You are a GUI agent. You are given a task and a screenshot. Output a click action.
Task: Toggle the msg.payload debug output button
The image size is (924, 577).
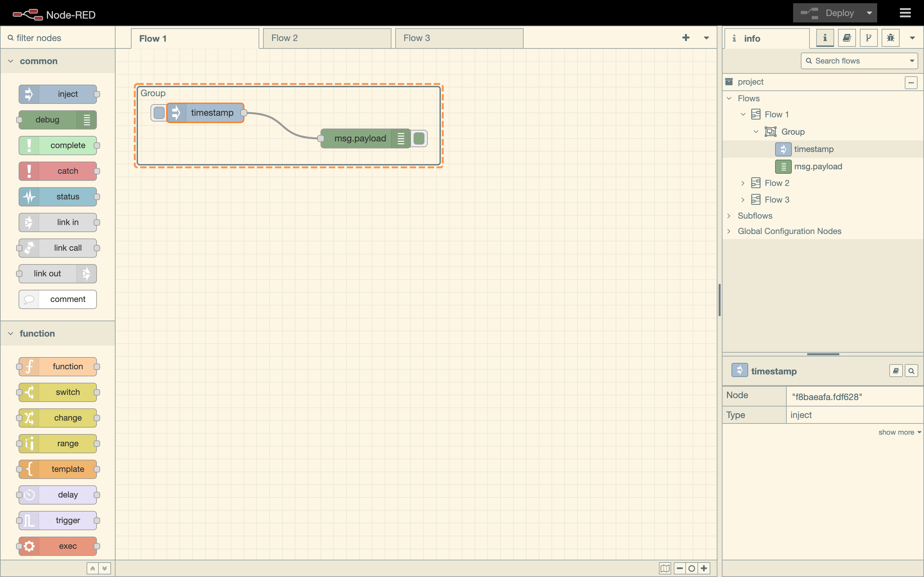tap(419, 138)
